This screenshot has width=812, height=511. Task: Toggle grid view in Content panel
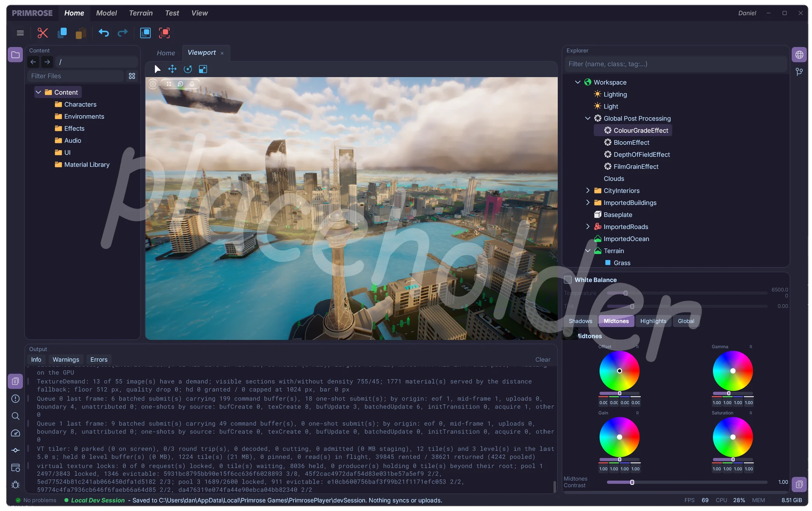[132, 76]
